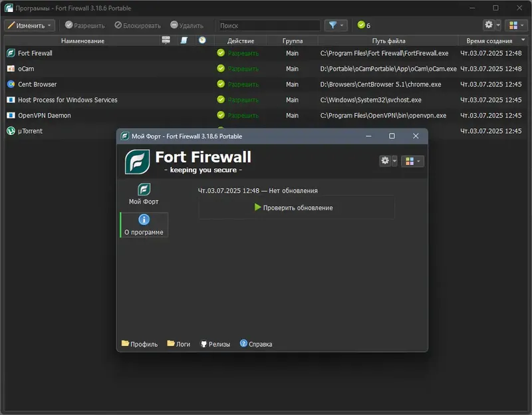Open the Логи folder link

[x=178, y=344]
